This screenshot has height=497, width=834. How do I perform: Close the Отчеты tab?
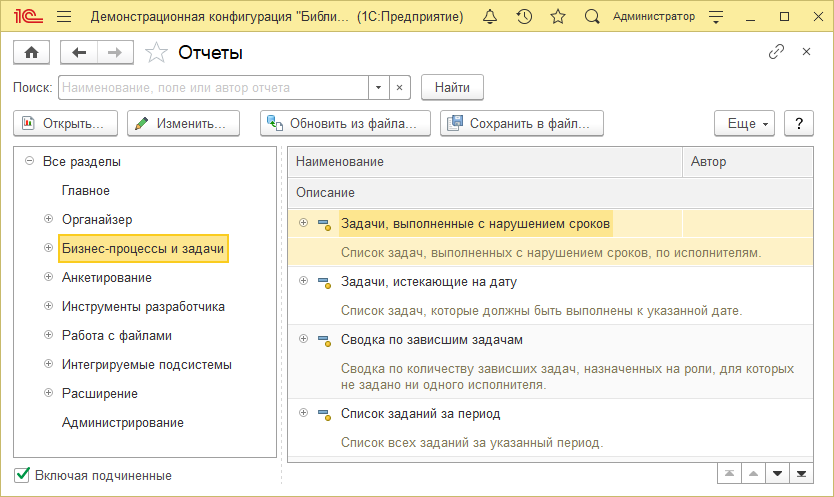point(806,52)
